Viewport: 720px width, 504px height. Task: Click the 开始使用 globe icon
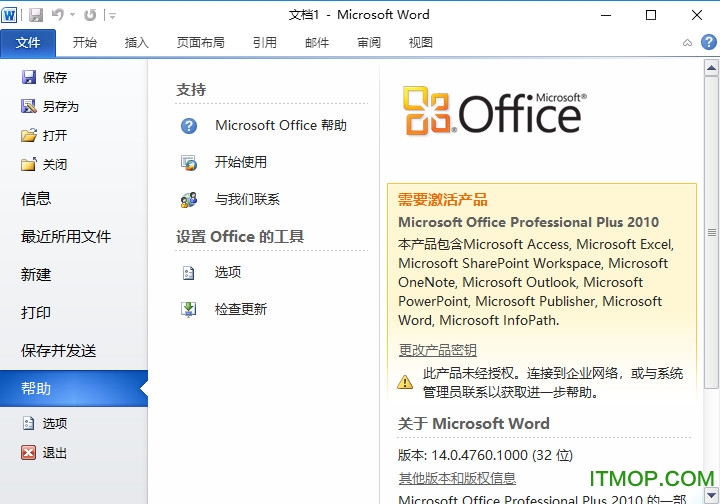(x=189, y=162)
